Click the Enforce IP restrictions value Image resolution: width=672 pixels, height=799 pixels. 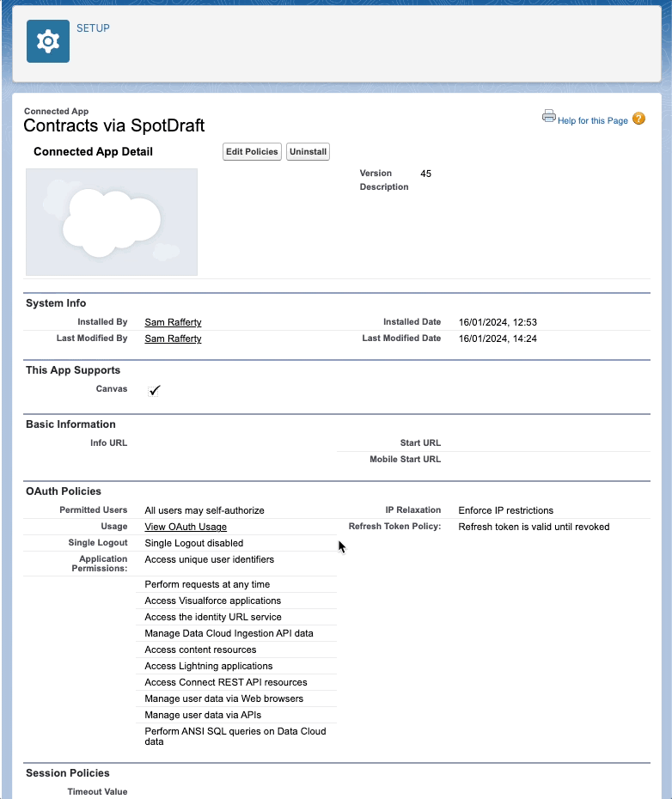(506, 510)
